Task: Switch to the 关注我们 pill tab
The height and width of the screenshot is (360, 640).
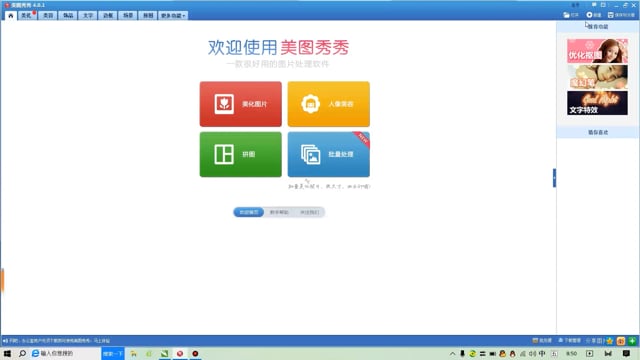Action: tap(309, 212)
